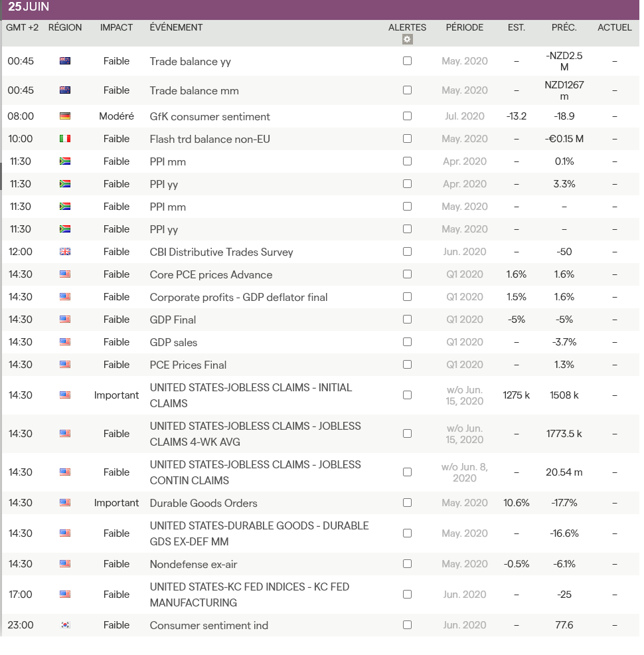Click the RÉGION column header

(x=65, y=27)
